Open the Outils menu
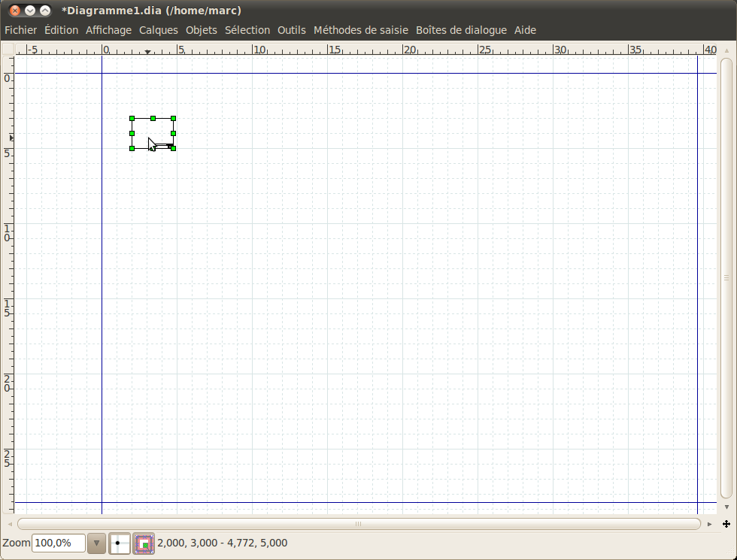 pos(292,30)
